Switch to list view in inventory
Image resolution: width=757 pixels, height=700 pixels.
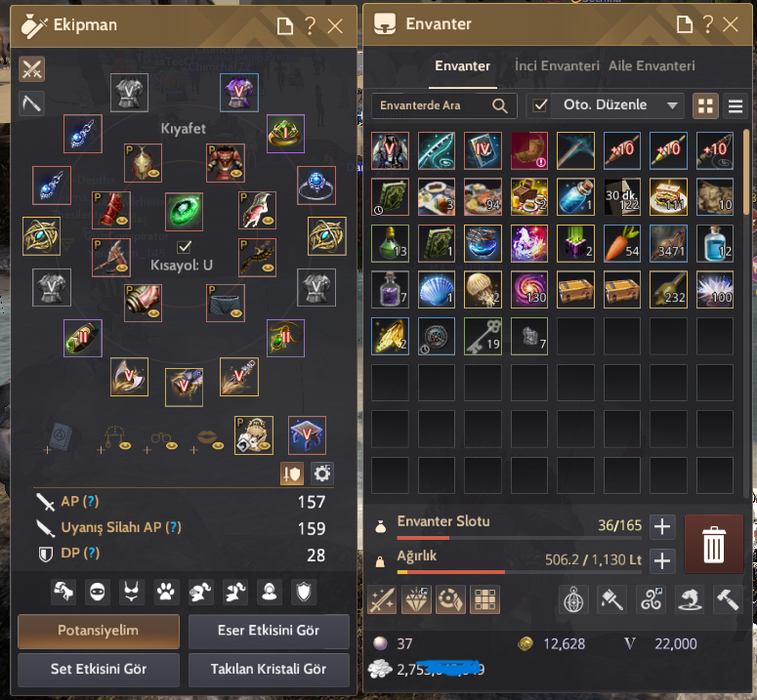pyautogui.click(x=736, y=106)
